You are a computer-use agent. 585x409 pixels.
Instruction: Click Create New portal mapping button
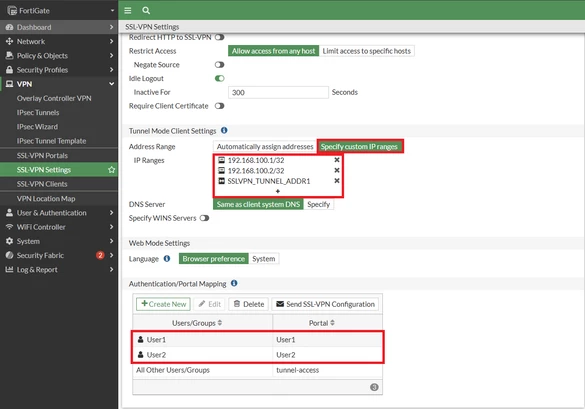click(163, 304)
